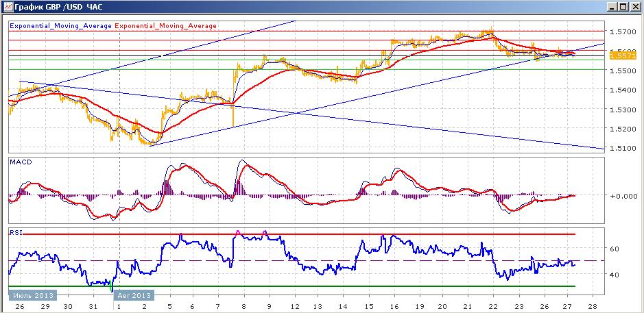Click date label 14 on time axis
The image size is (644, 313).
tap(344, 306)
